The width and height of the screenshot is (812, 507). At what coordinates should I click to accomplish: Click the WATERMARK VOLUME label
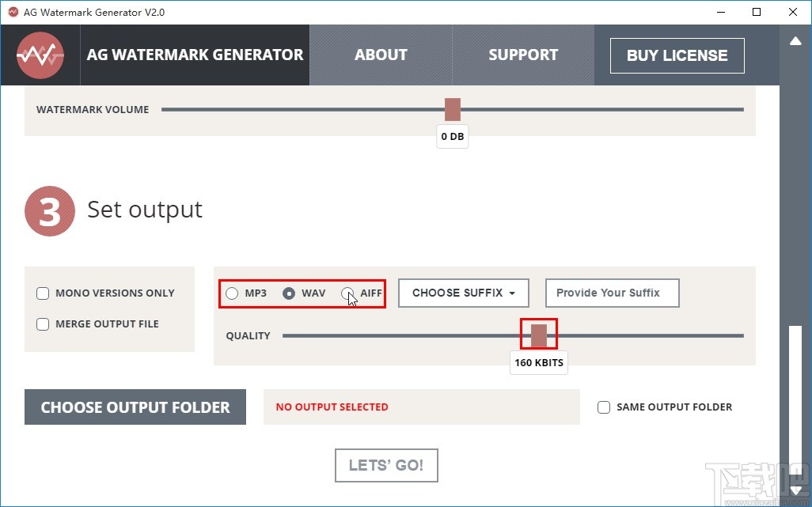[x=93, y=110]
